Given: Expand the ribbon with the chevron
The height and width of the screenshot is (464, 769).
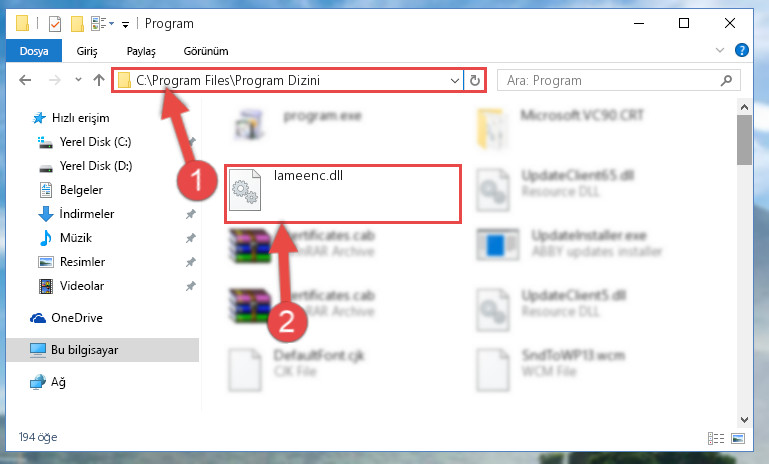Looking at the screenshot, I should point(719,50).
